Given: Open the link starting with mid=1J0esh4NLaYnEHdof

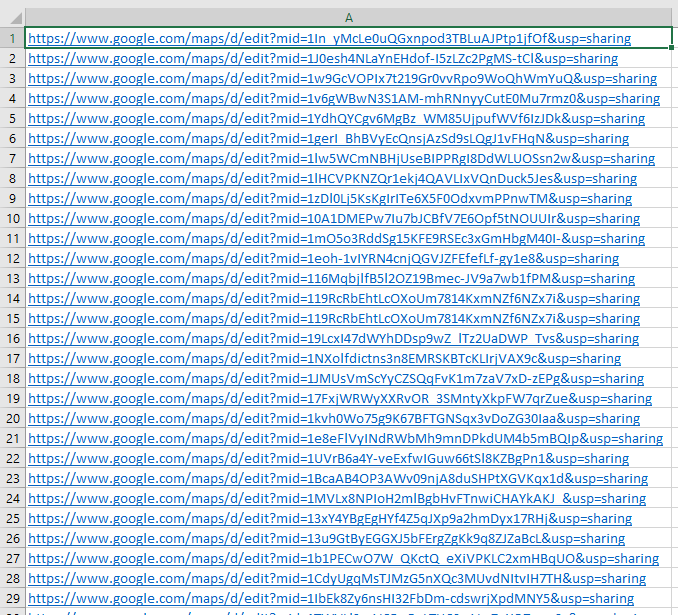Looking at the screenshot, I should (x=323, y=58).
